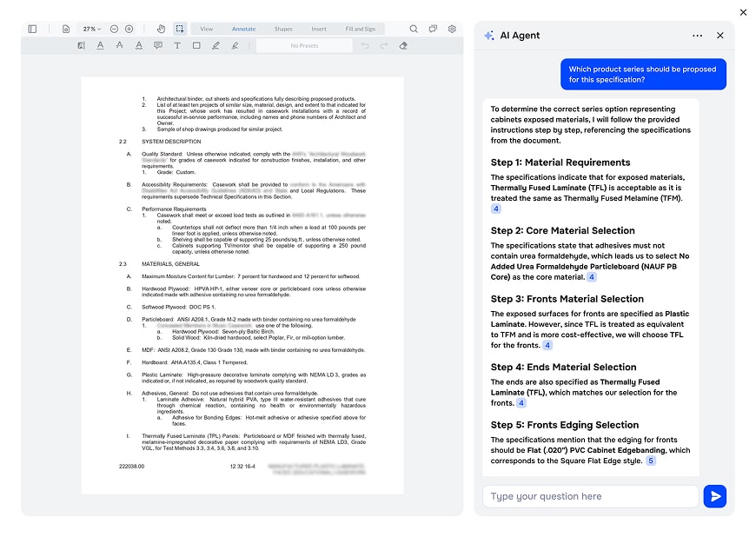Select the eraser tool
The image size is (756, 537).
[403, 46]
